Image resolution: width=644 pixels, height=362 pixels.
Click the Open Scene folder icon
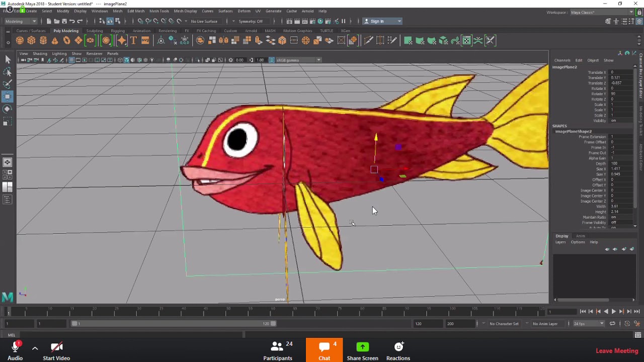pyautogui.click(x=56, y=21)
